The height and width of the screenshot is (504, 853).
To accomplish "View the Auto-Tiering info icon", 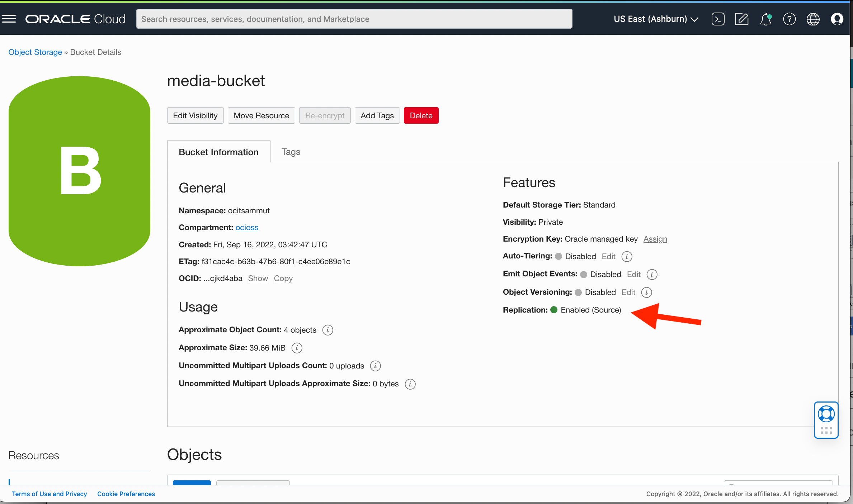I will [x=627, y=256].
